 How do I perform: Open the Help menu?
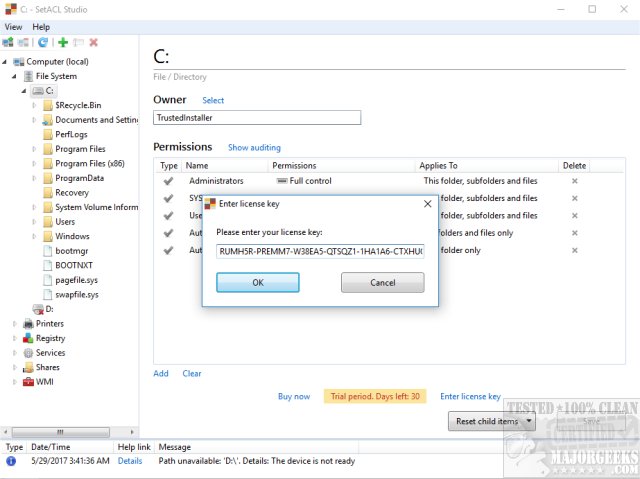pyautogui.click(x=41, y=27)
